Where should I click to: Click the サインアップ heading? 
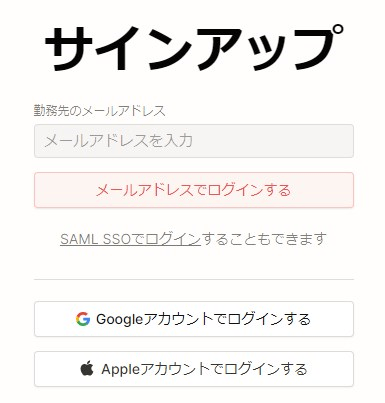coord(194,48)
